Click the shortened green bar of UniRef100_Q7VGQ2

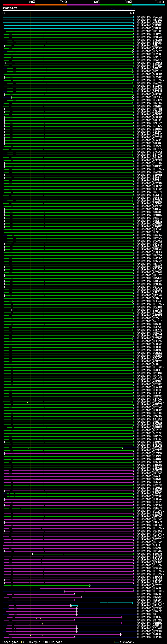coord(63,448)
